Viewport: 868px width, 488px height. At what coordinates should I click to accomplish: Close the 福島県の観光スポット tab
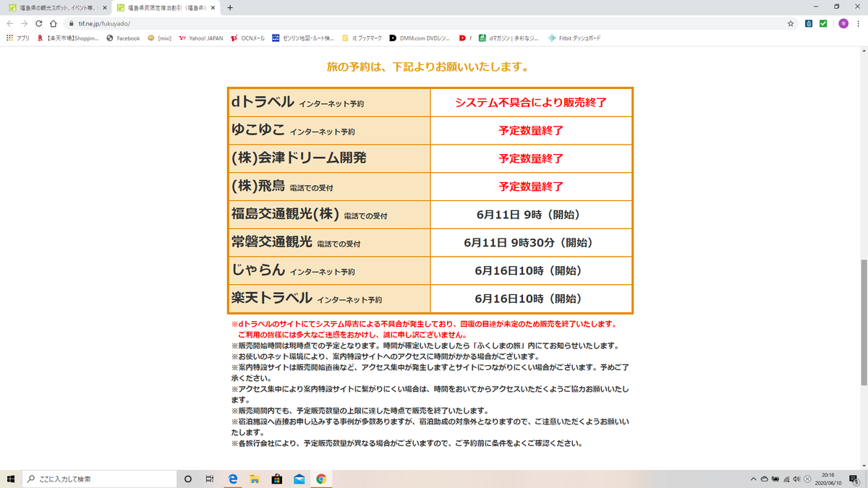(x=103, y=7)
